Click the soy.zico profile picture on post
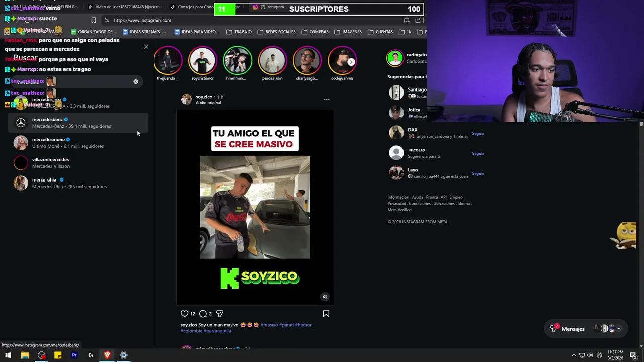Viewport: 644px width, 362px height. click(186, 99)
